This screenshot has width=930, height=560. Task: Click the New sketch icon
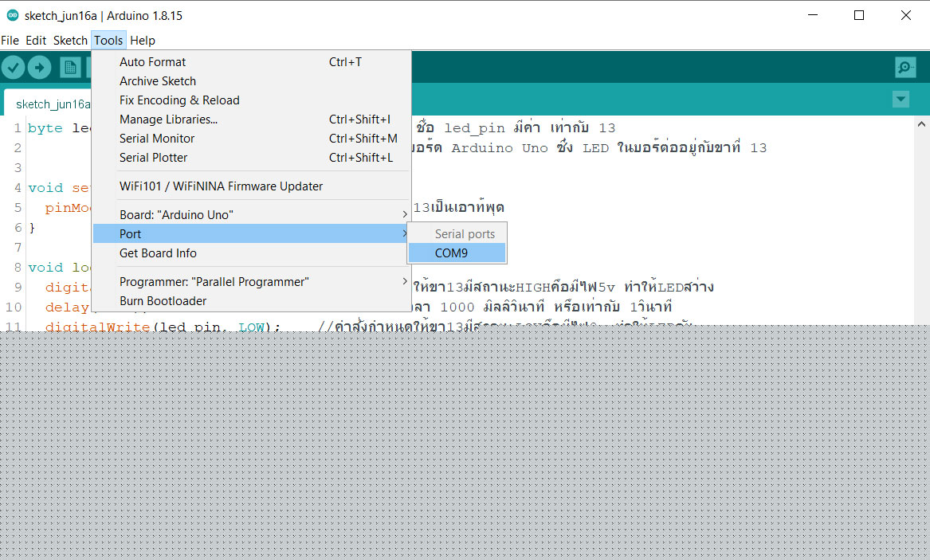(x=70, y=68)
